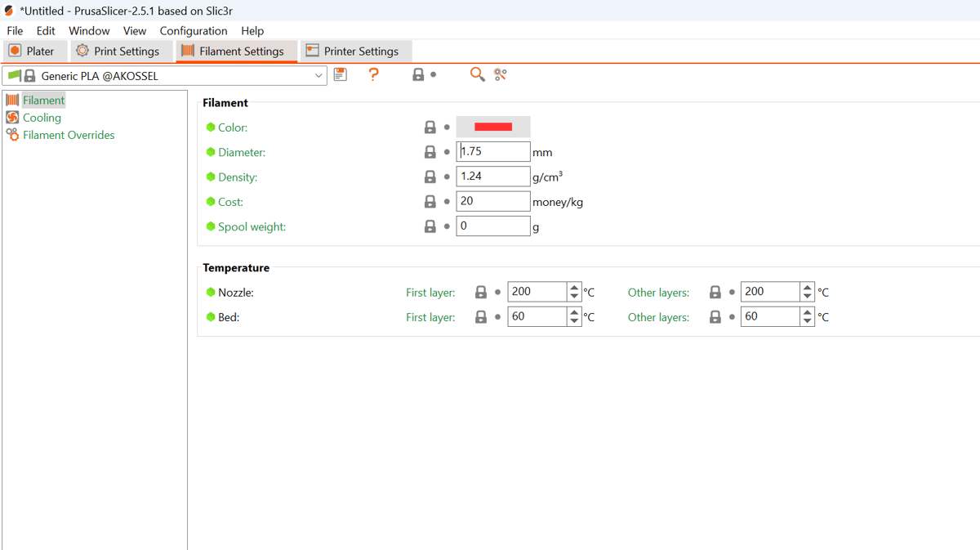Select the Filament Settings tab
Screen dimensions: 980x550
pyautogui.click(x=237, y=51)
